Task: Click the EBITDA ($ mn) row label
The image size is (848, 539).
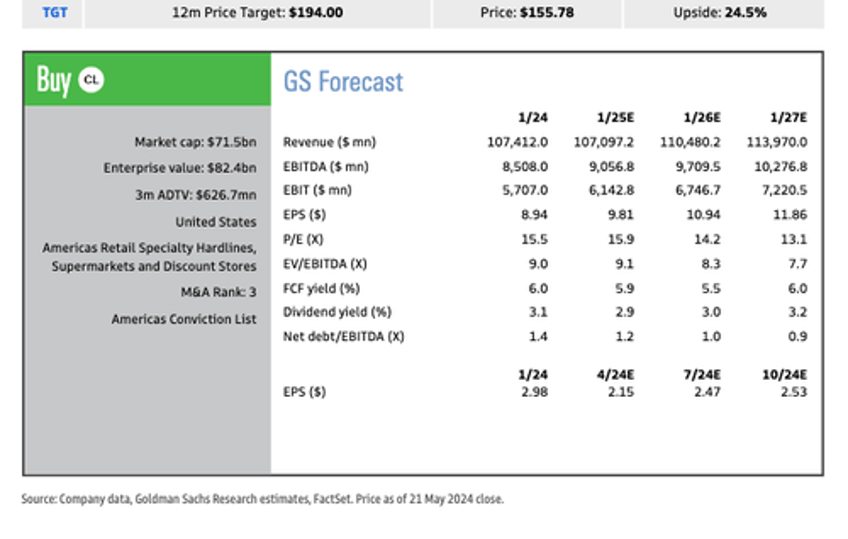Action: pos(326,166)
